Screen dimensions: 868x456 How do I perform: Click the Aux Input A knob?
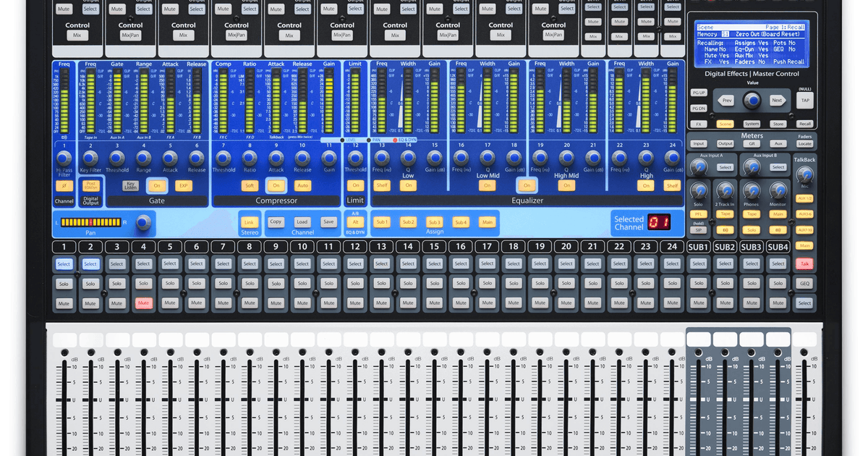coord(698,168)
